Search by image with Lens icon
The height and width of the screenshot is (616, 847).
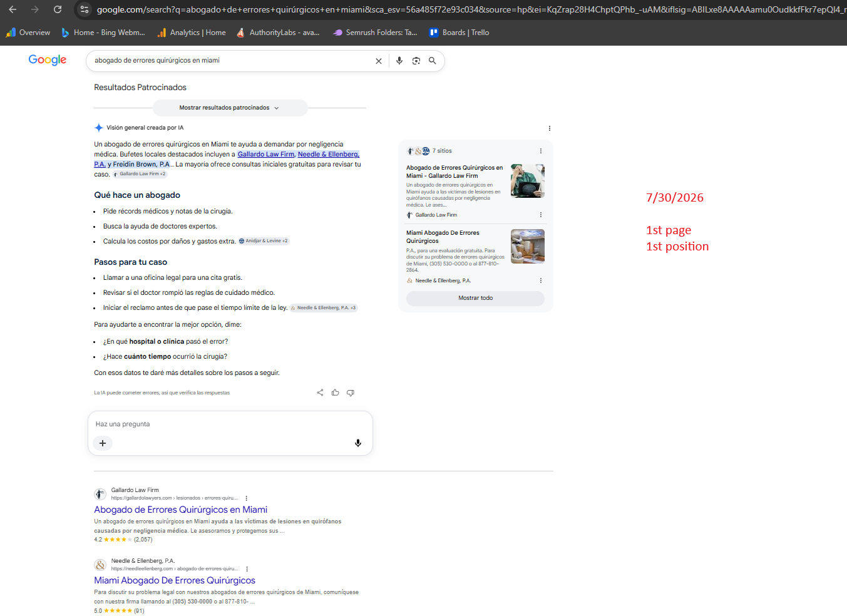pyautogui.click(x=416, y=61)
